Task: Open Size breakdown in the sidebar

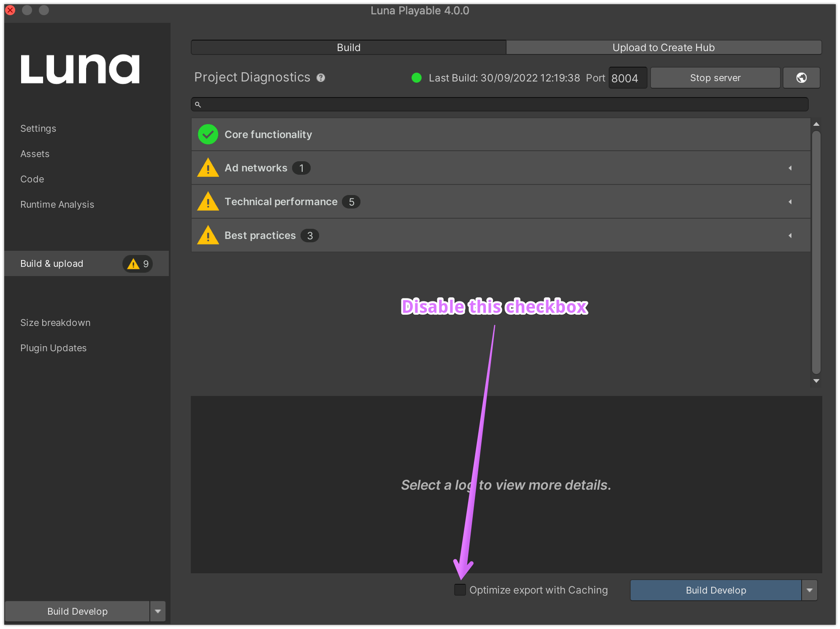Action: [x=55, y=323]
